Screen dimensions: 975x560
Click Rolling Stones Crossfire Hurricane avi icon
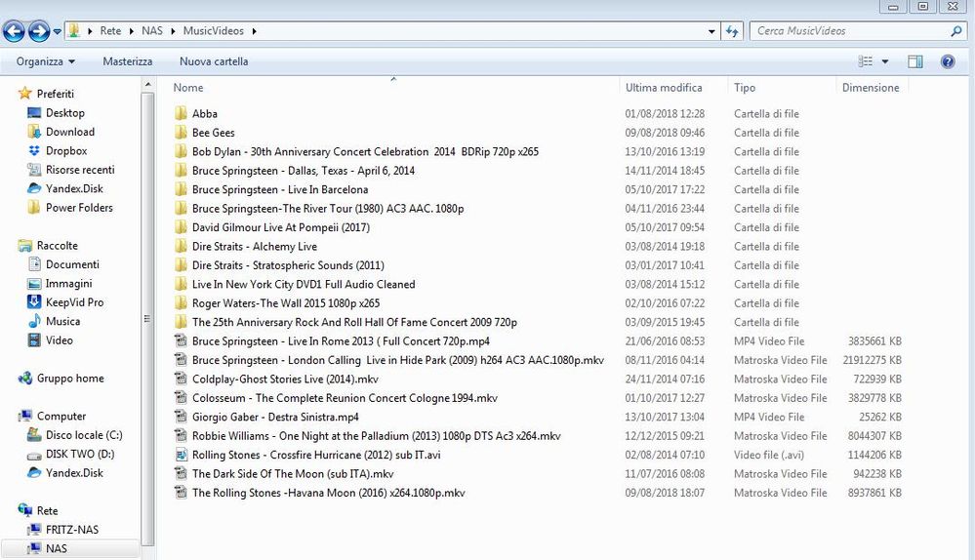(x=181, y=455)
